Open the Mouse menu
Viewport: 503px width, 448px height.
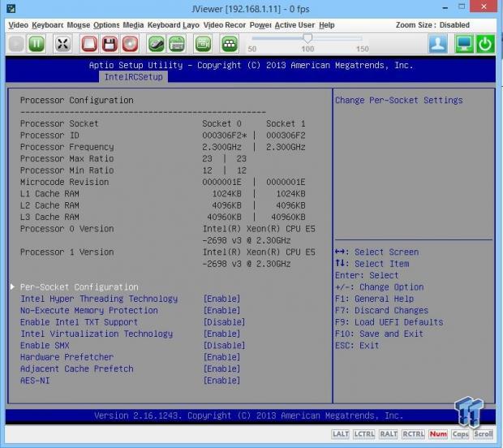(x=78, y=25)
